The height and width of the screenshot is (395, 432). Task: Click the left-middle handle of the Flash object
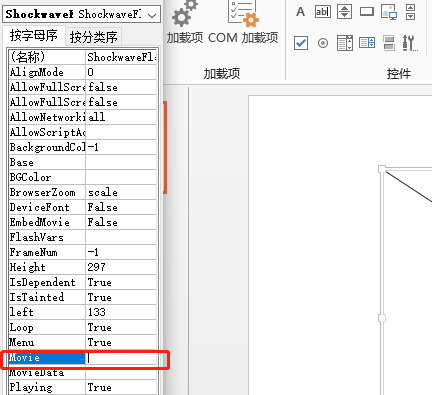[x=382, y=318]
